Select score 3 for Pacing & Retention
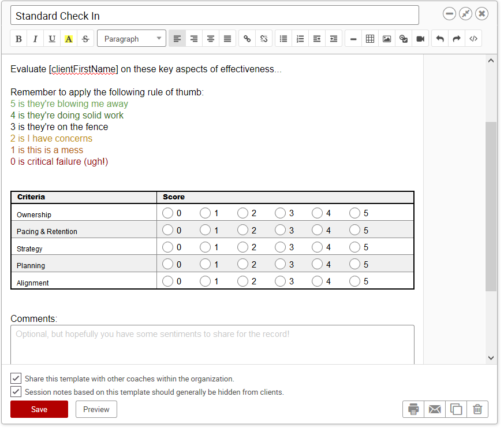Image resolution: width=504 pixels, height=430 pixels. 280,230
